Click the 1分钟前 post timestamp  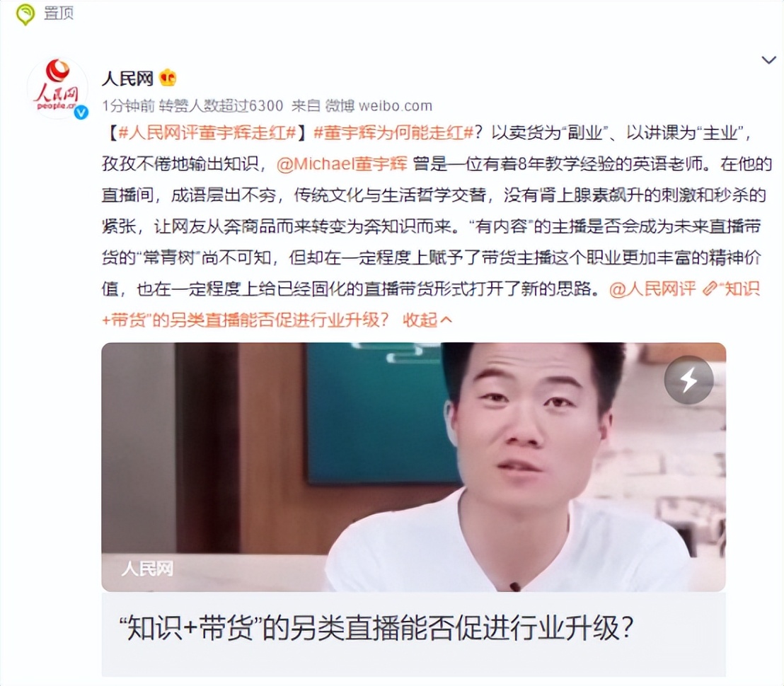point(129,106)
